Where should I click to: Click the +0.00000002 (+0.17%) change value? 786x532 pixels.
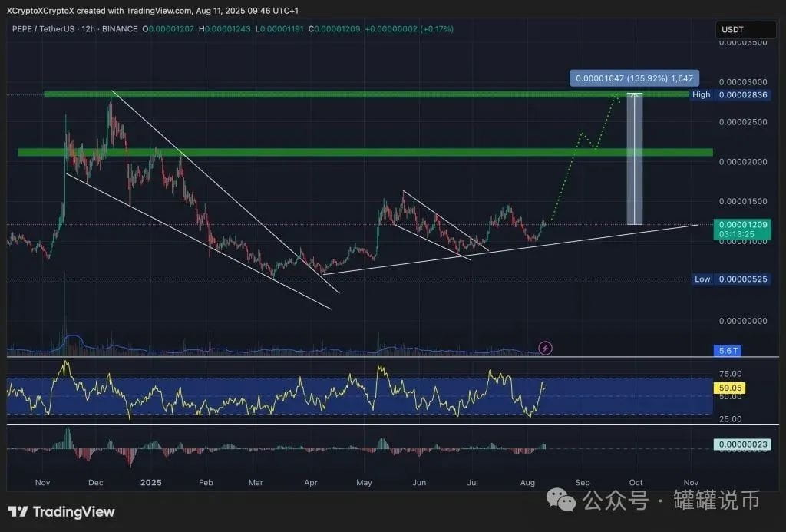(409, 29)
